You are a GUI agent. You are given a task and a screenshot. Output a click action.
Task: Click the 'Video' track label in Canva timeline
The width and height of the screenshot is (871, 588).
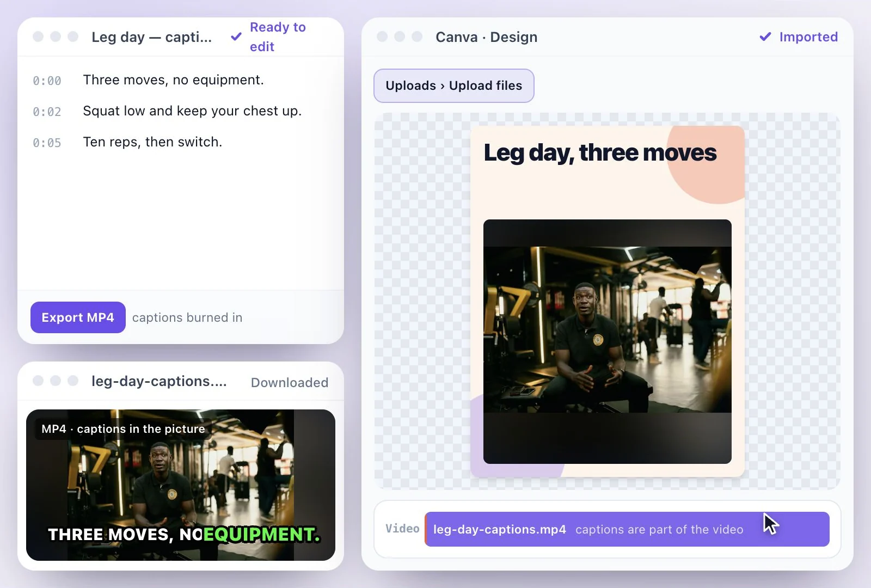tap(402, 529)
